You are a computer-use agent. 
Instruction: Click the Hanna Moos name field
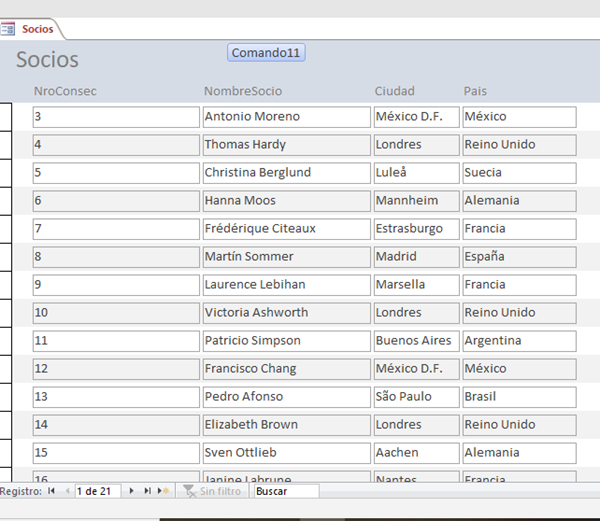287,201
